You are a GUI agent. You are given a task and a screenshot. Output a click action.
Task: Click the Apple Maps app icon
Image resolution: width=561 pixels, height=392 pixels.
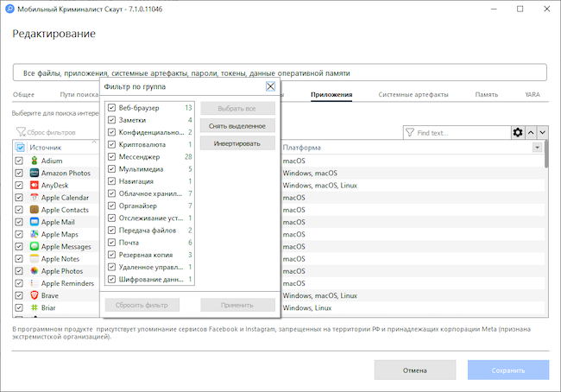(35, 234)
